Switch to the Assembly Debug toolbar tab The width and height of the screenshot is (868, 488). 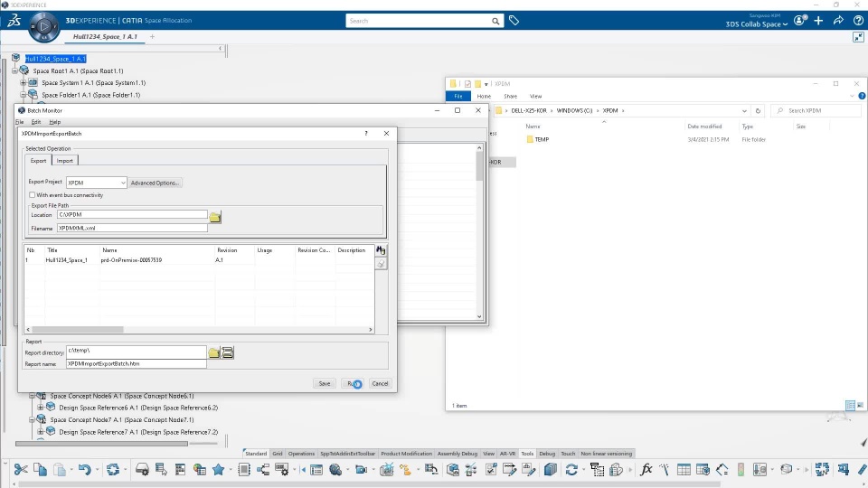click(x=458, y=454)
